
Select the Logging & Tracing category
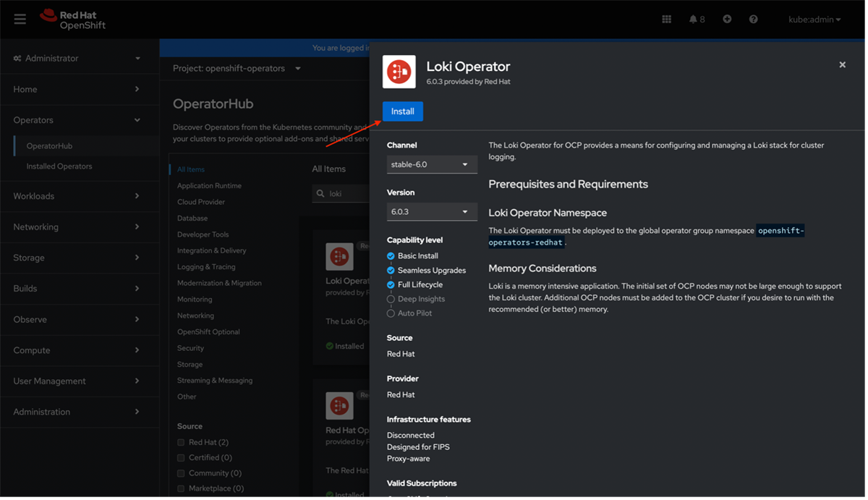(x=206, y=267)
